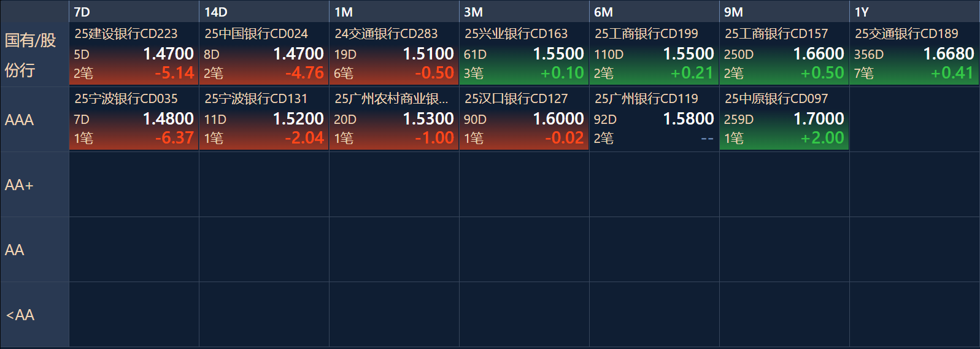Click the +0.21 change value
Viewport: 980px width, 349px height.
coord(692,73)
